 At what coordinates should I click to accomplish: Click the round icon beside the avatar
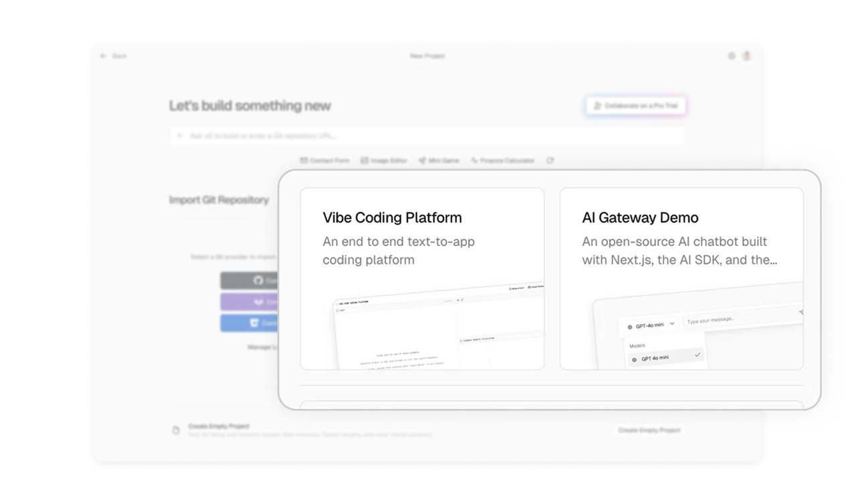pyautogui.click(x=732, y=56)
